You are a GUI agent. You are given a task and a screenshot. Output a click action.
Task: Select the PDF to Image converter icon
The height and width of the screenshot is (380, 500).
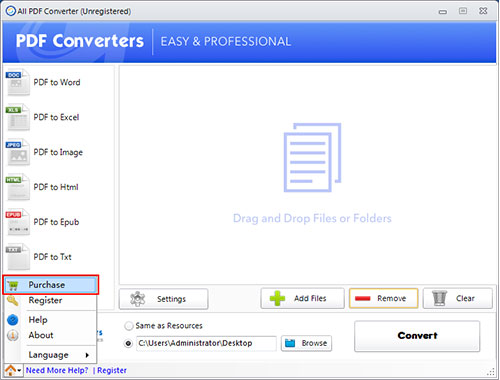pyautogui.click(x=18, y=152)
